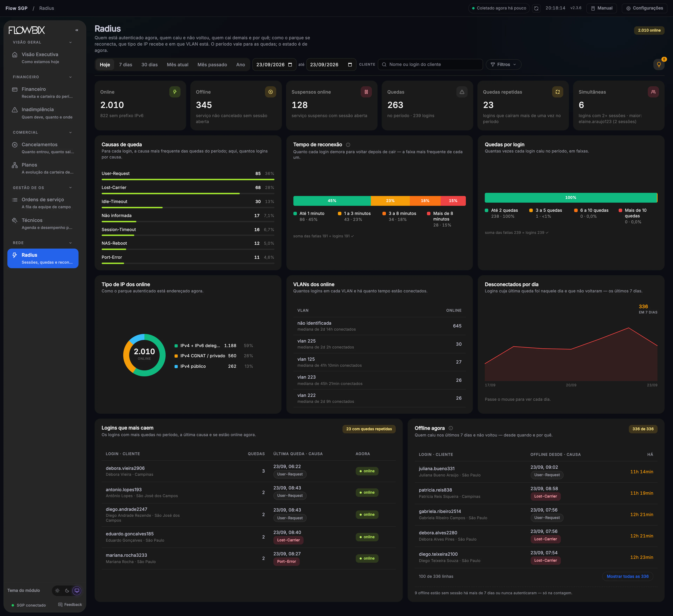Open Ordens de serviço via its list icon
Image resolution: width=673 pixels, height=616 pixels.
point(15,200)
